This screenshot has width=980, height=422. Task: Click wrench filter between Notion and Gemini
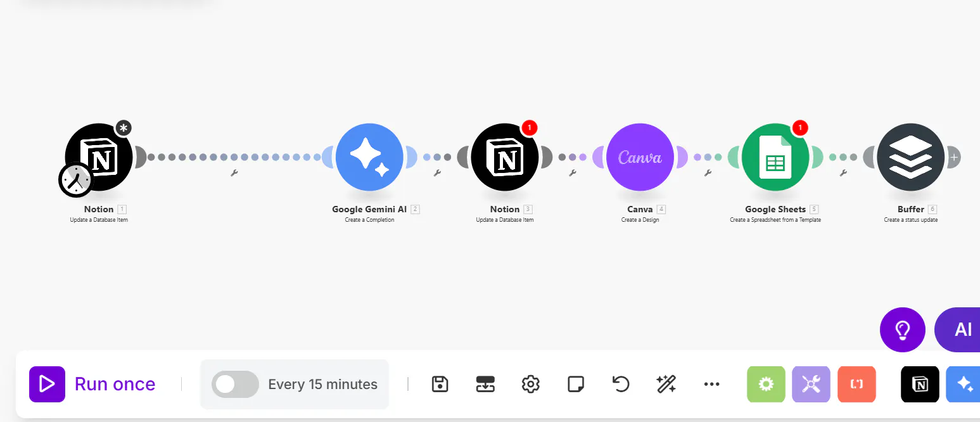[234, 172]
